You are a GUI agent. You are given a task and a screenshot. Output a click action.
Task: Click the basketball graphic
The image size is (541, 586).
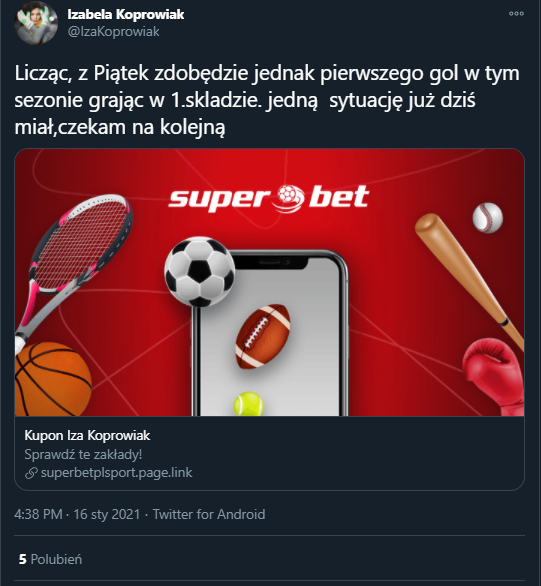point(53,379)
